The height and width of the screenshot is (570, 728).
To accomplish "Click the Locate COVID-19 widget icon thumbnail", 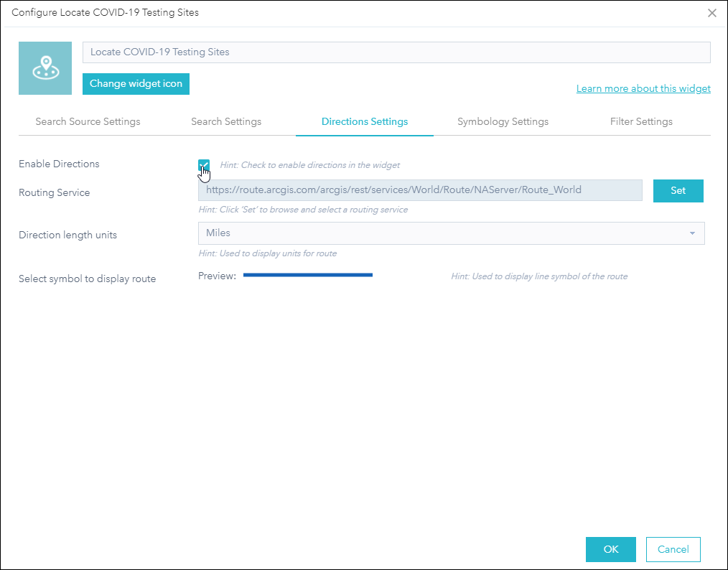I will (x=45, y=68).
